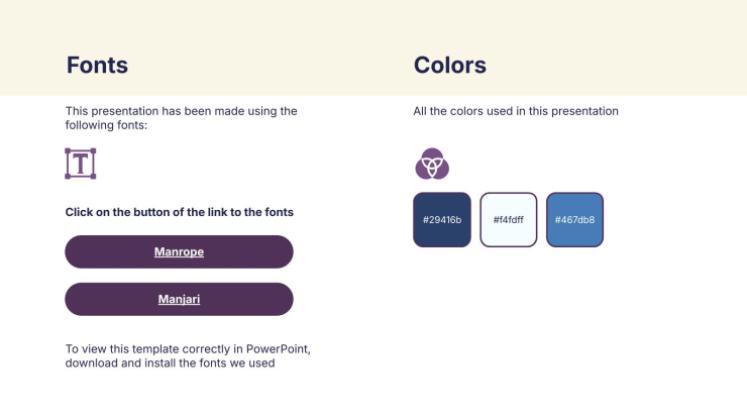Click the "download and install the fonts" line
Screen dimensions: 747x420
tap(170, 363)
